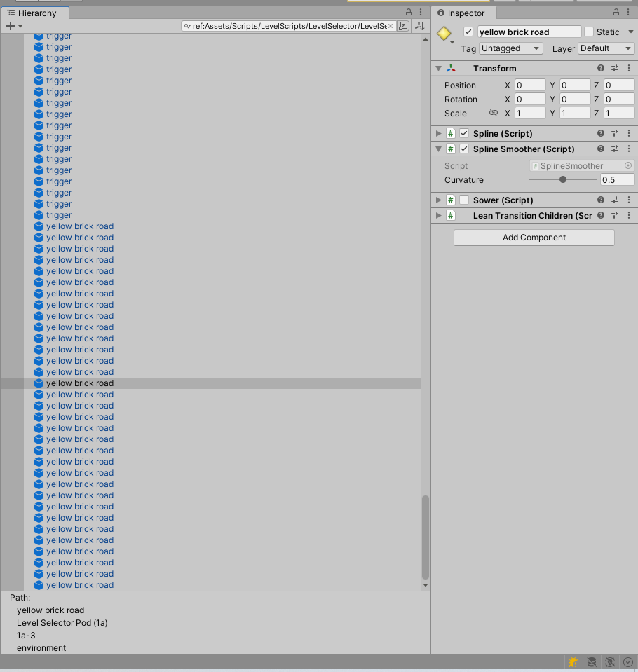
Task: Expand the Lean Transition Children foldout
Action: [439, 215]
